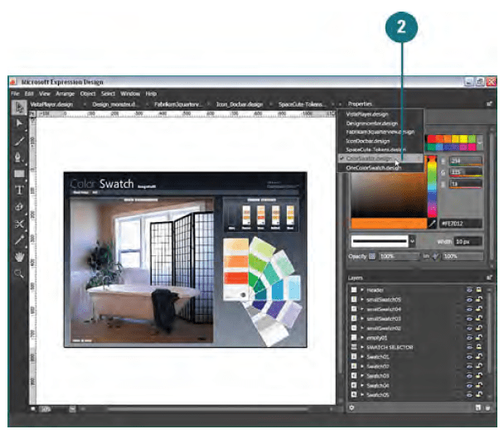The width and height of the screenshot is (504, 434).
Task: Select the Scissors tool
Action: point(19,224)
